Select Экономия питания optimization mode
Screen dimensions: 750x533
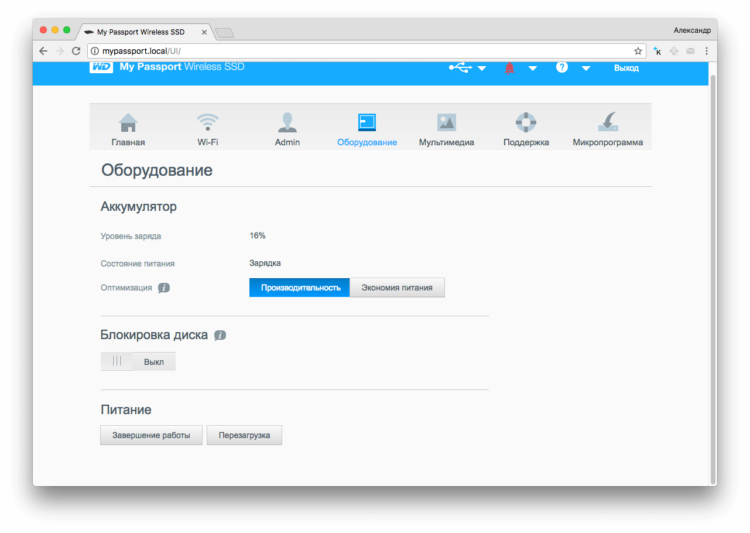397,288
